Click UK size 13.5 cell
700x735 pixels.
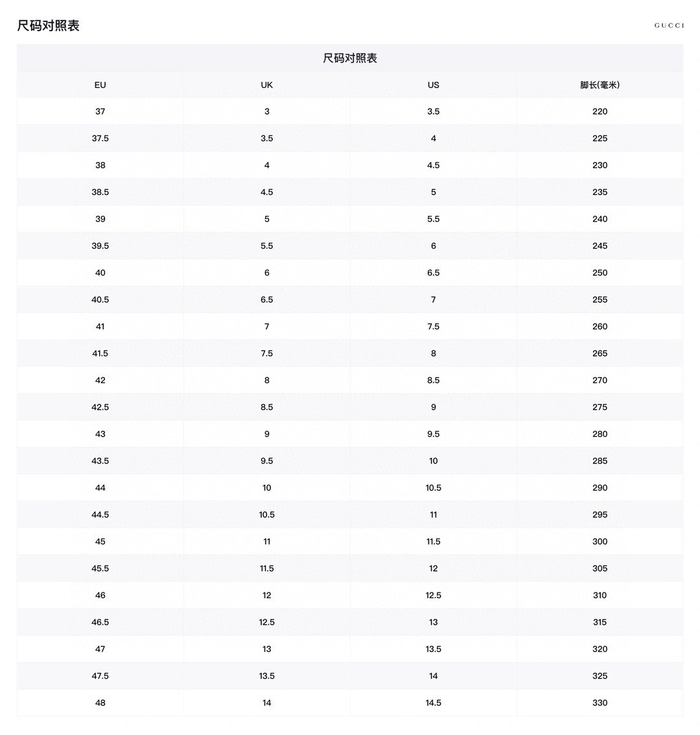coord(267,676)
